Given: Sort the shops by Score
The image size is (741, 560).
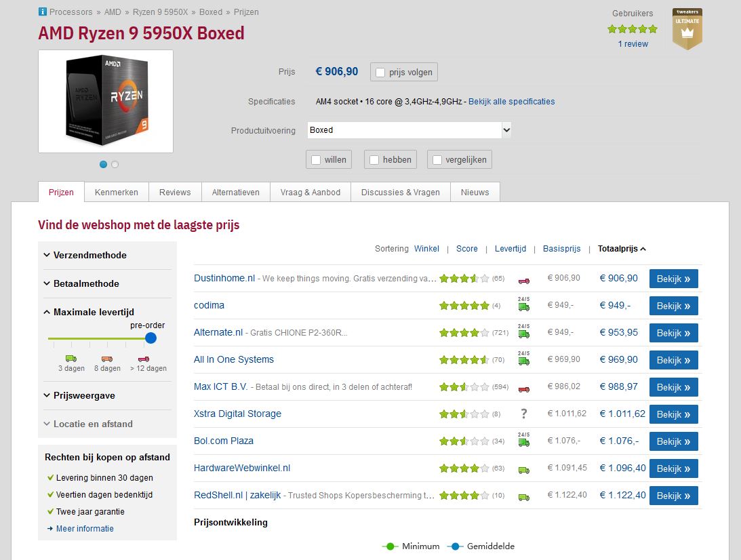Looking at the screenshot, I should point(467,249).
